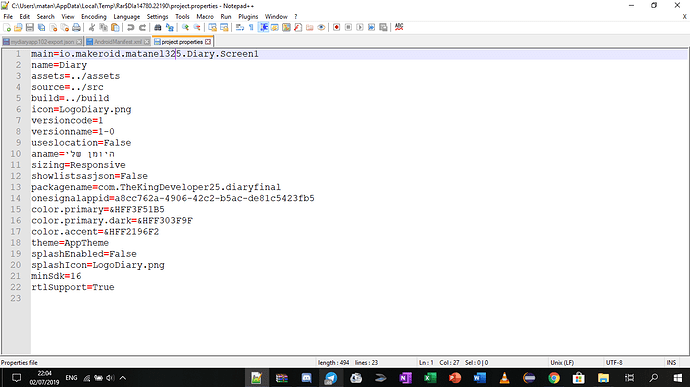Start macro recording with the red record icon

pos(336,27)
